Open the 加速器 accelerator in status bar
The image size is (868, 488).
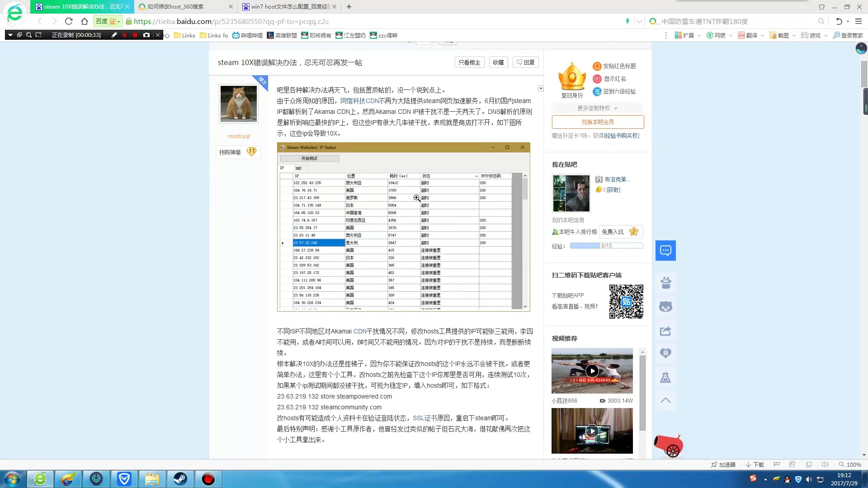pyautogui.click(x=723, y=465)
